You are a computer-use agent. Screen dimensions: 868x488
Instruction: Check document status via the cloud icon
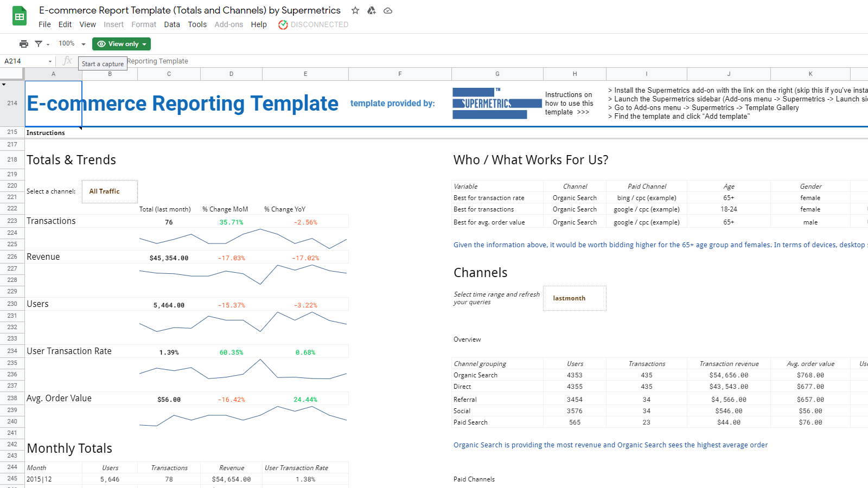coord(387,10)
